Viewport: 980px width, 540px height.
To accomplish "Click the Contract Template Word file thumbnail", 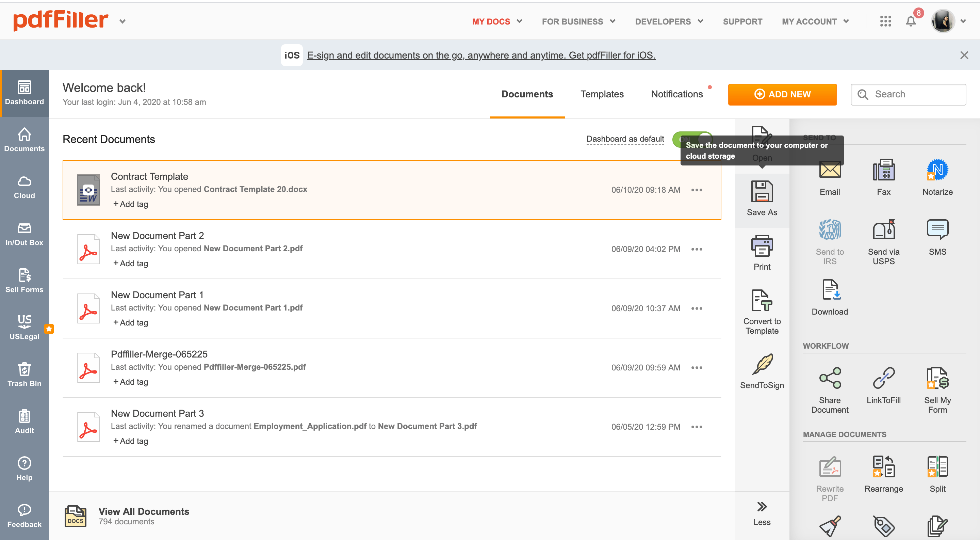I will coord(88,190).
